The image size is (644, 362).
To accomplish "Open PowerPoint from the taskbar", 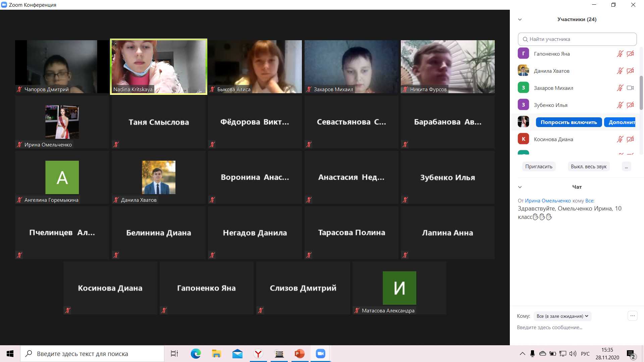I will [x=300, y=354].
